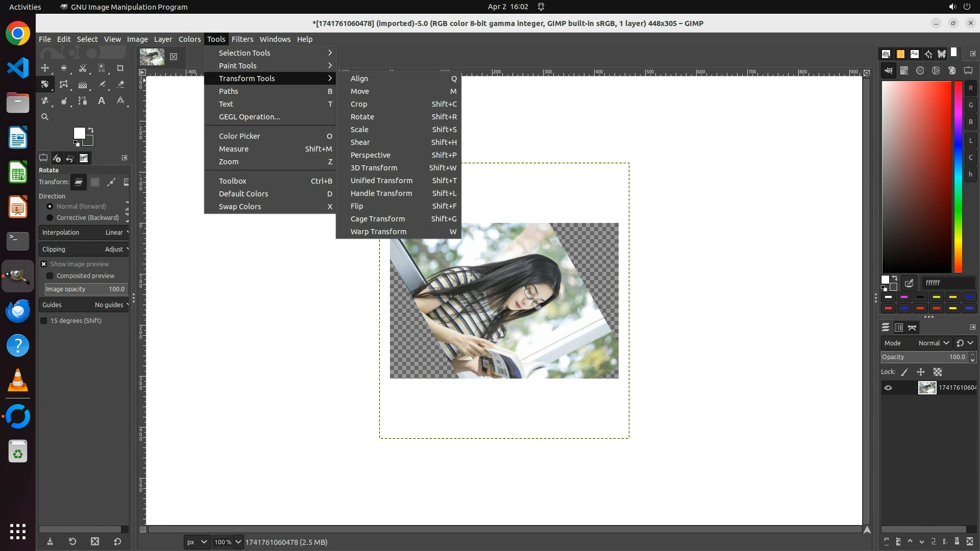Swap foreground and background colors arrow
This screenshot has height=551, width=980.
[x=91, y=130]
